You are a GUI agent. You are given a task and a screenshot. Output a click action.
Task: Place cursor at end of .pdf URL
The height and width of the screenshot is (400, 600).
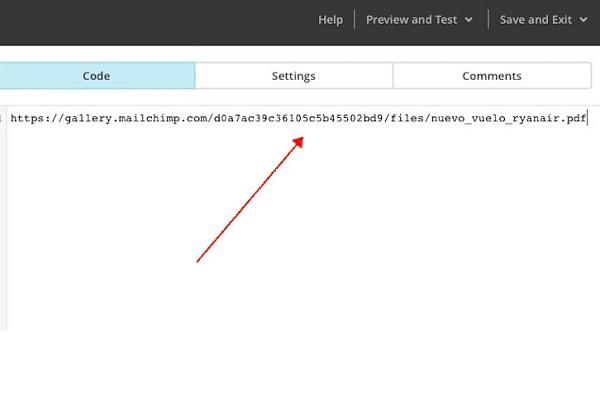[x=587, y=118]
